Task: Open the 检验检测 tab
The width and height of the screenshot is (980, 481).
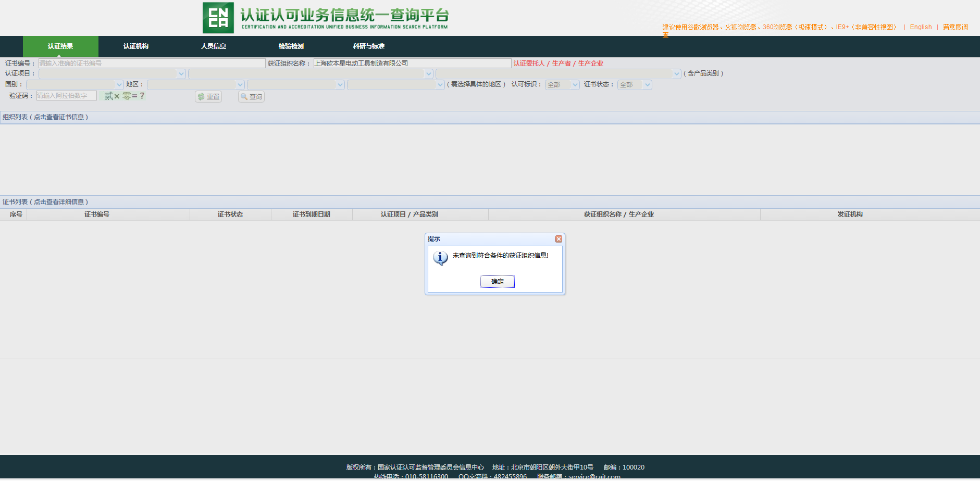Action: [291, 46]
